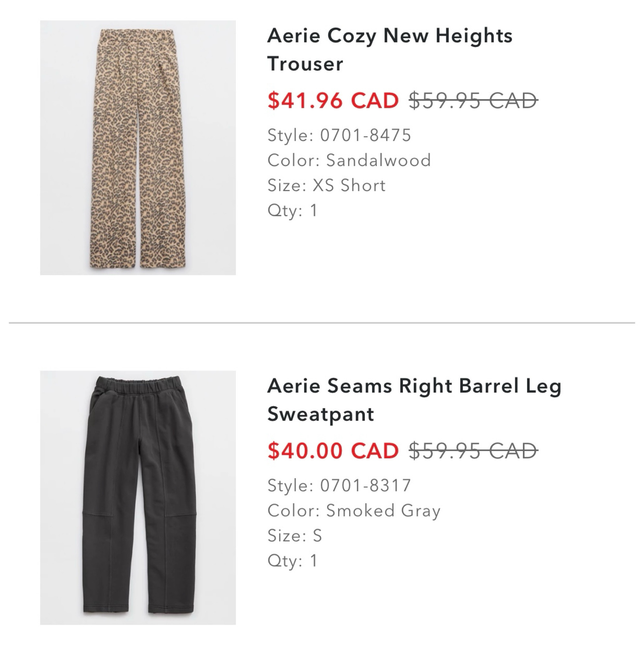Viewport: 644px width, 663px height.
Task: Select the $40.00 CAD sale price
Action: coord(333,451)
